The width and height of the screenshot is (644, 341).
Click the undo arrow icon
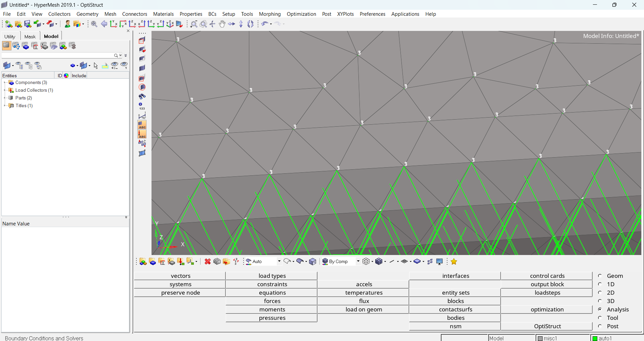coord(265,24)
